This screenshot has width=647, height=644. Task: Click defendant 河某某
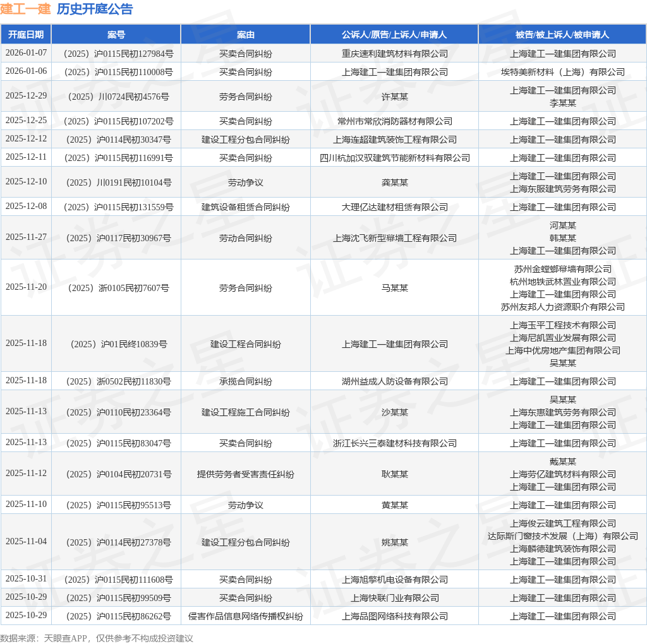[x=562, y=225]
